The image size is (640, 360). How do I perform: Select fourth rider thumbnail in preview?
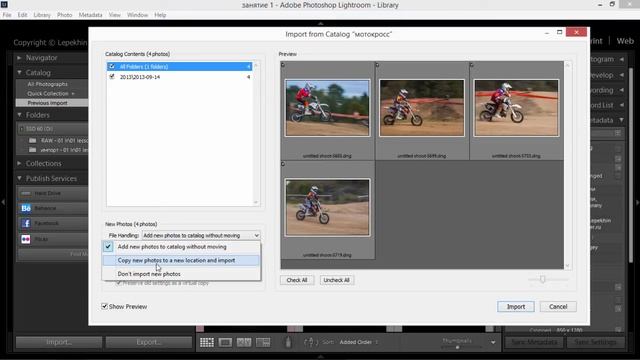pyautogui.click(x=327, y=207)
